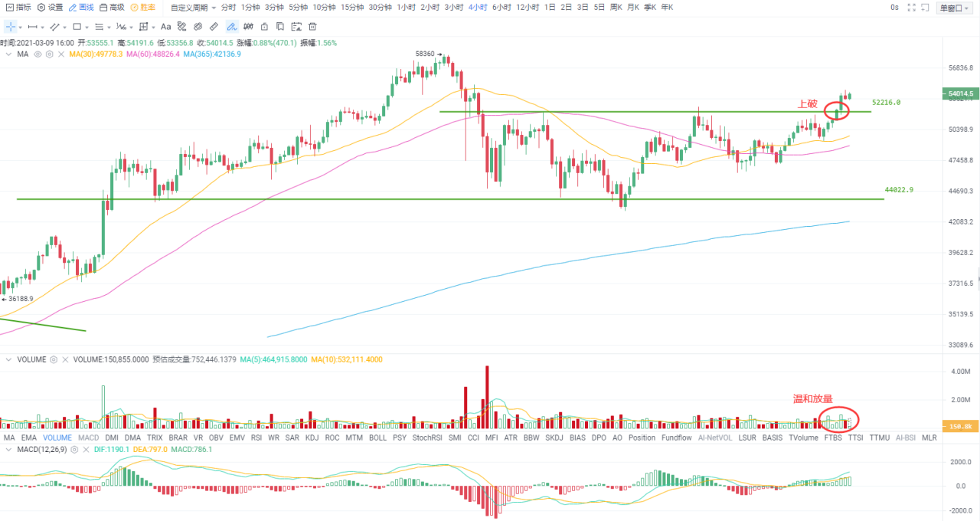Switch to the 周K timeframe
Screen dimensions: 980x521
615,7
